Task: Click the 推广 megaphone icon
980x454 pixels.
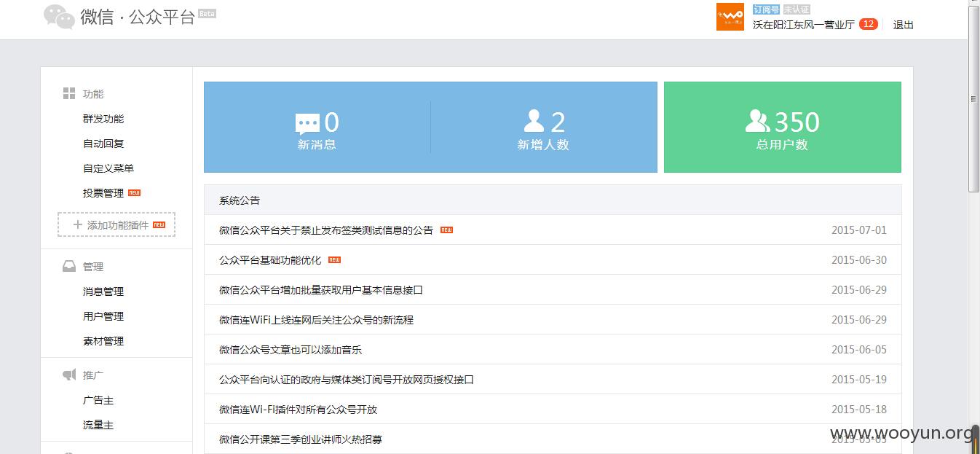Action: 69,375
